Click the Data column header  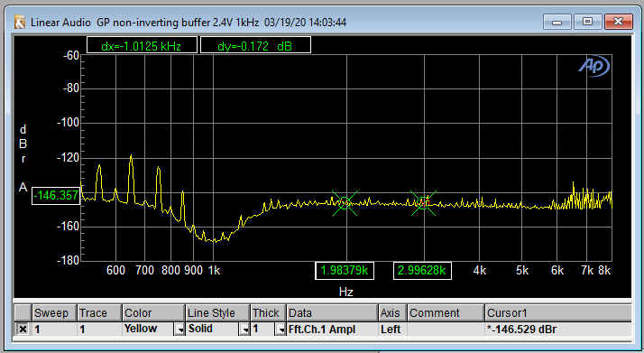(x=332, y=313)
